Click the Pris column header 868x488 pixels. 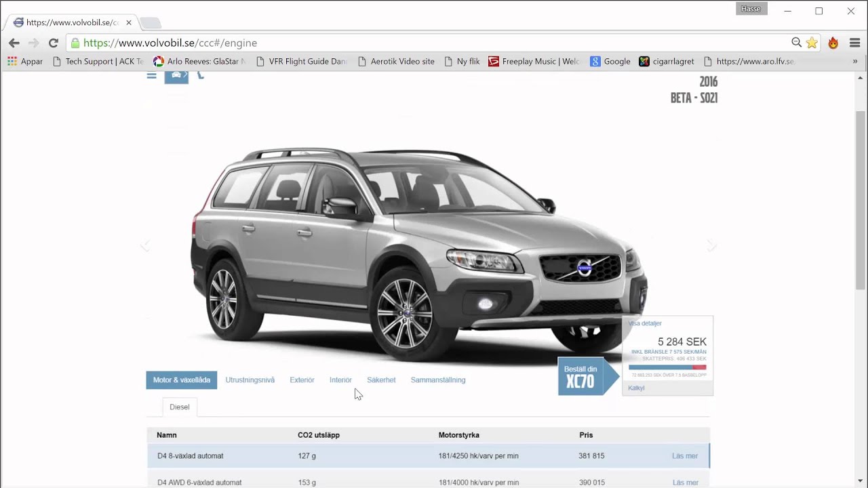[x=586, y=435]
